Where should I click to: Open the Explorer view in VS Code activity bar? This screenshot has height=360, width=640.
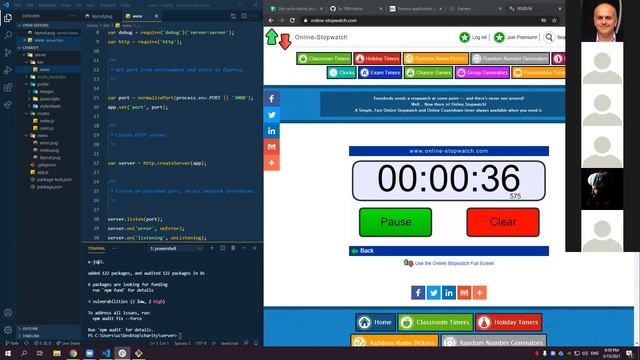(x=8, y=18)
